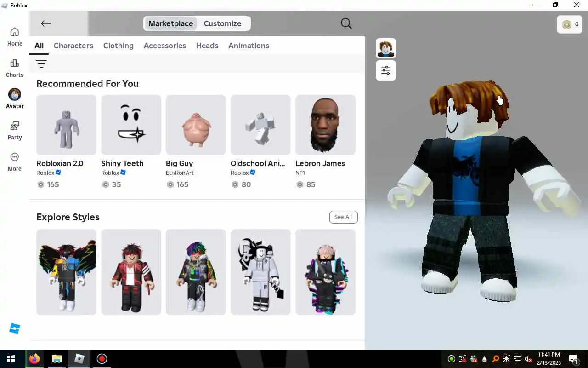Open the white gray outfit style
Image resolution: width=588 pixels, height=368 pixels.
260,272
